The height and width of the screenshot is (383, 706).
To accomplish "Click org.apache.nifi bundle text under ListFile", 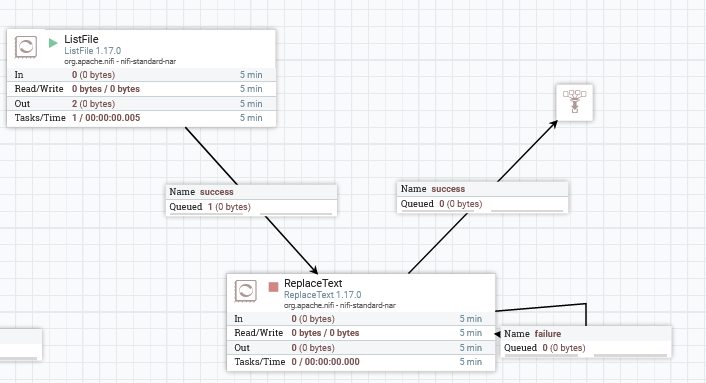I will point(120,62).
